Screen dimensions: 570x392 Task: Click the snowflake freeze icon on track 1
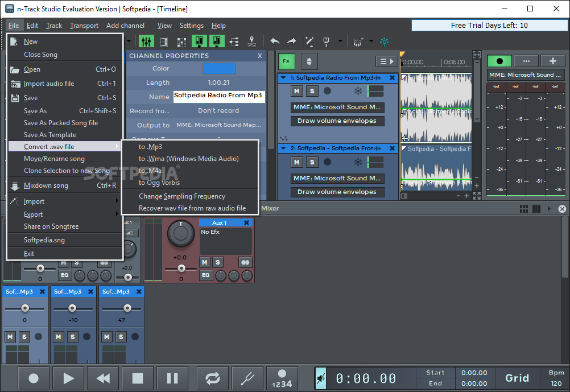click(358, 91)
